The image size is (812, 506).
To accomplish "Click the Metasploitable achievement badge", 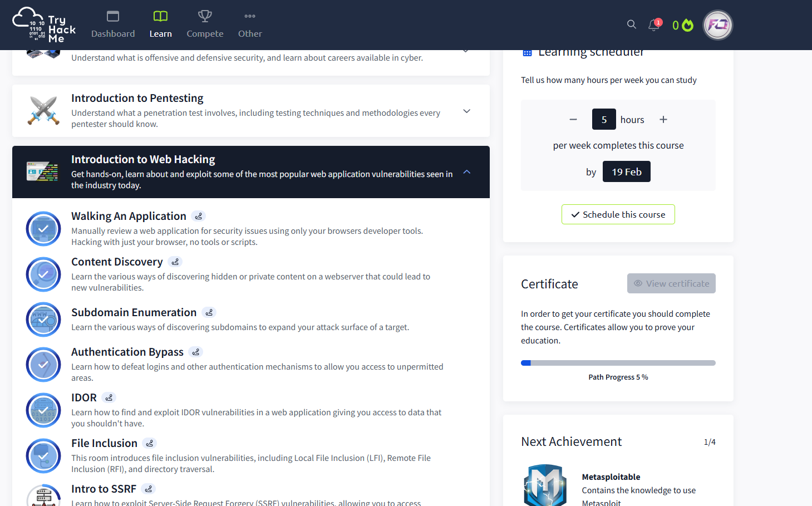I will pyautogui.click(x=545, y=485).
